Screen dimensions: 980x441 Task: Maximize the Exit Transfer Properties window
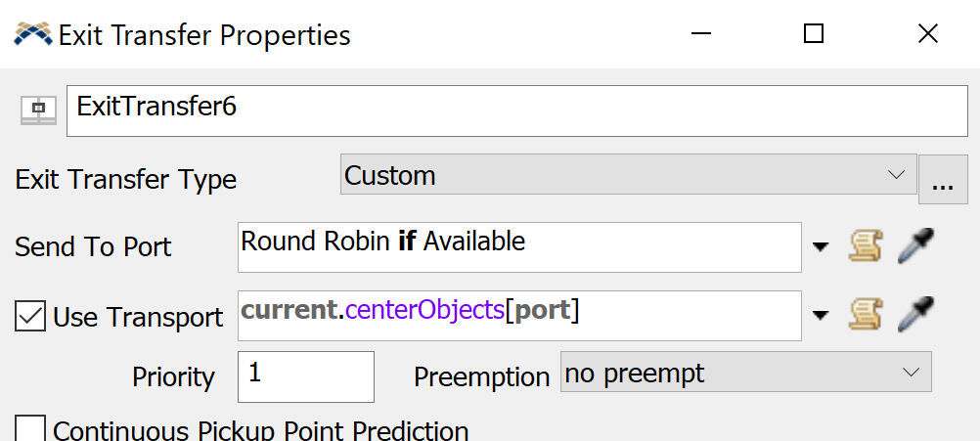813,34
